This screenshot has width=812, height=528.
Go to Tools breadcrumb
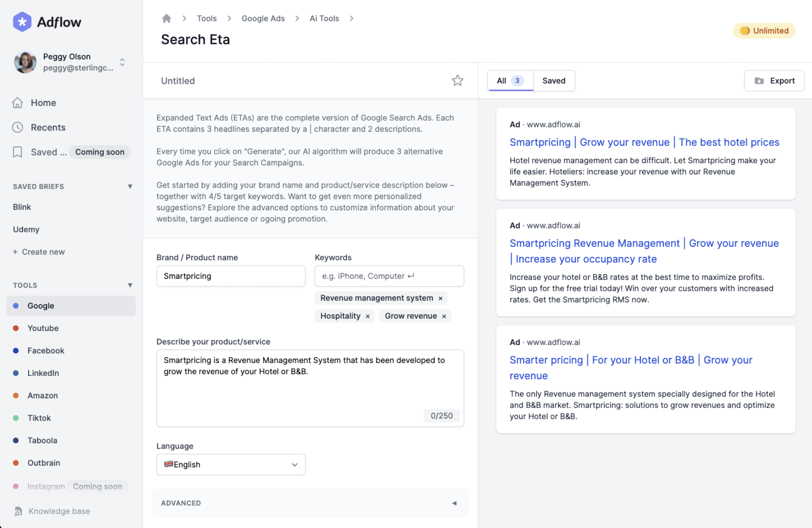(x=207, y=18)
